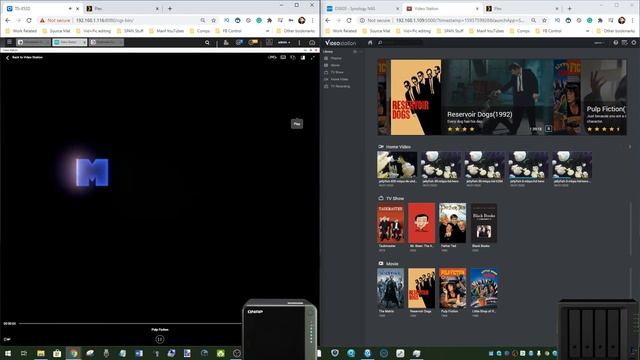
Task: Open Work Related bookmark folder in left browser
Action: [21, 31]
